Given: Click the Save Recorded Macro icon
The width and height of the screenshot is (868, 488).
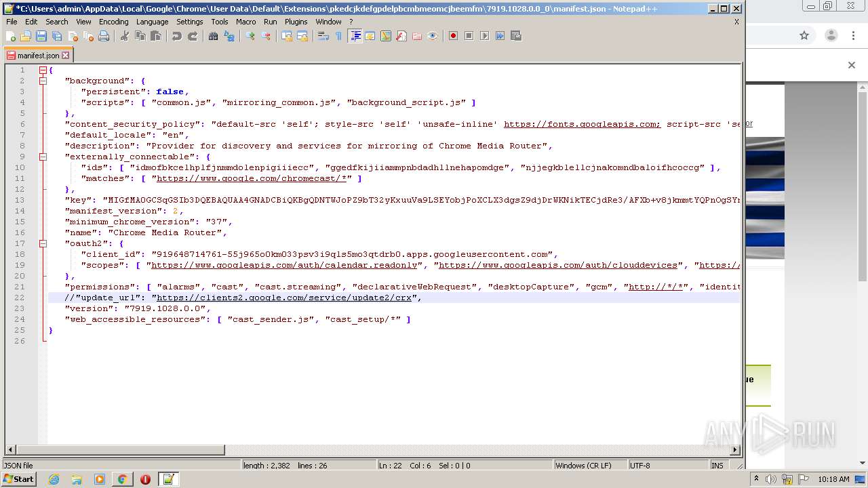Looking at the screenshot, I should pyautogui.click(x=516, y=36).
